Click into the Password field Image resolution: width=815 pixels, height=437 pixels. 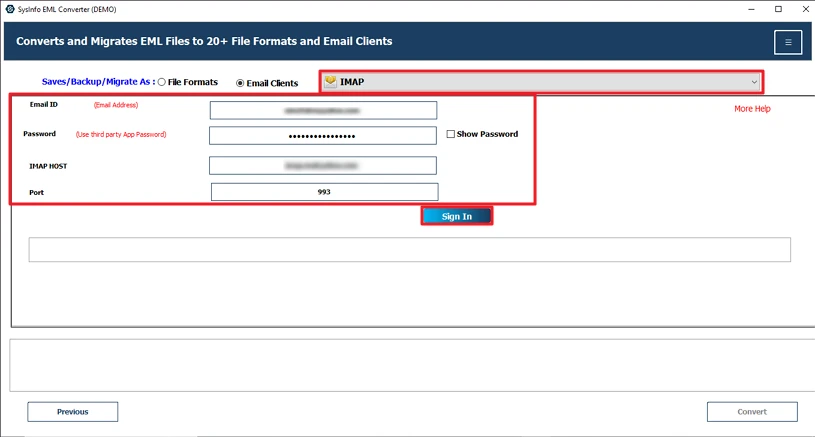(323, 136)
